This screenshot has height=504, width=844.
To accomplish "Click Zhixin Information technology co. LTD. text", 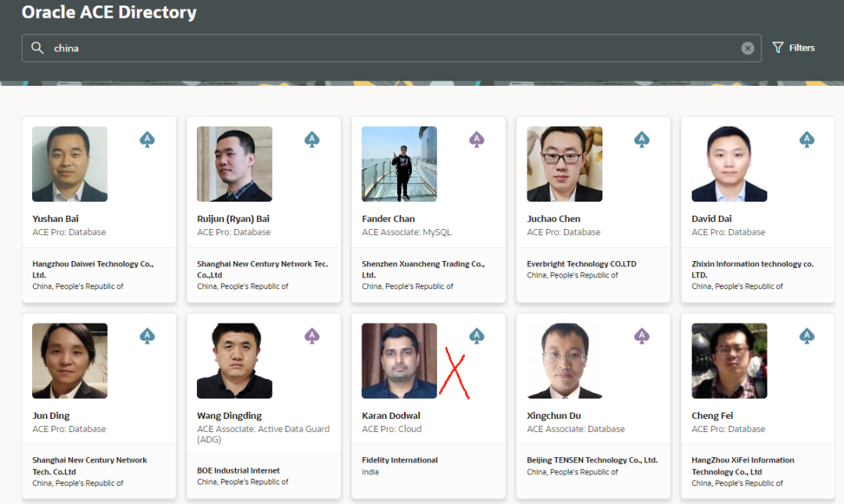I will [x=753, y=270].
